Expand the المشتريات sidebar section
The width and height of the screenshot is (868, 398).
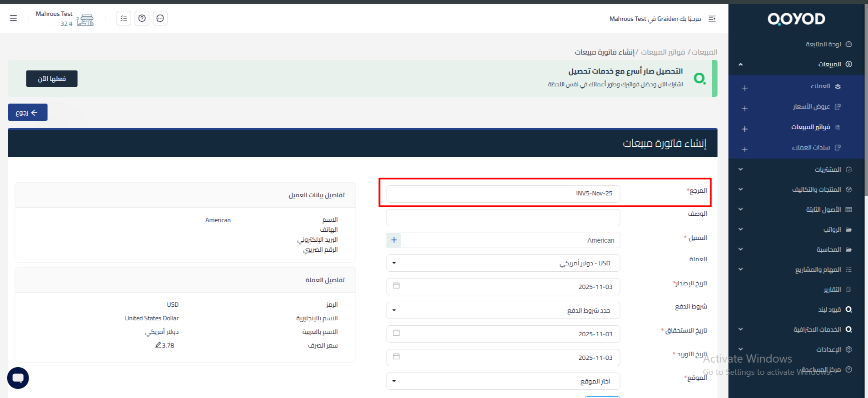pos(740,169)
